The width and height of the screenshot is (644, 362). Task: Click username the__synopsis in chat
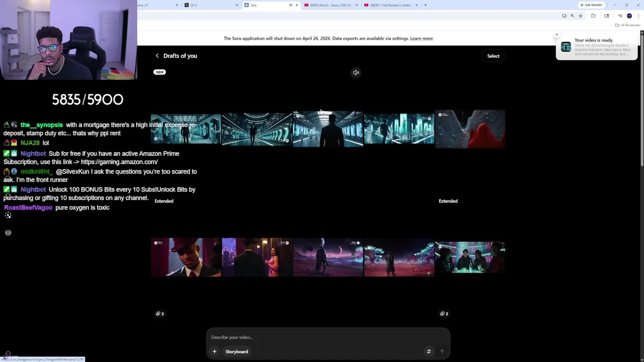pos(42,125)
